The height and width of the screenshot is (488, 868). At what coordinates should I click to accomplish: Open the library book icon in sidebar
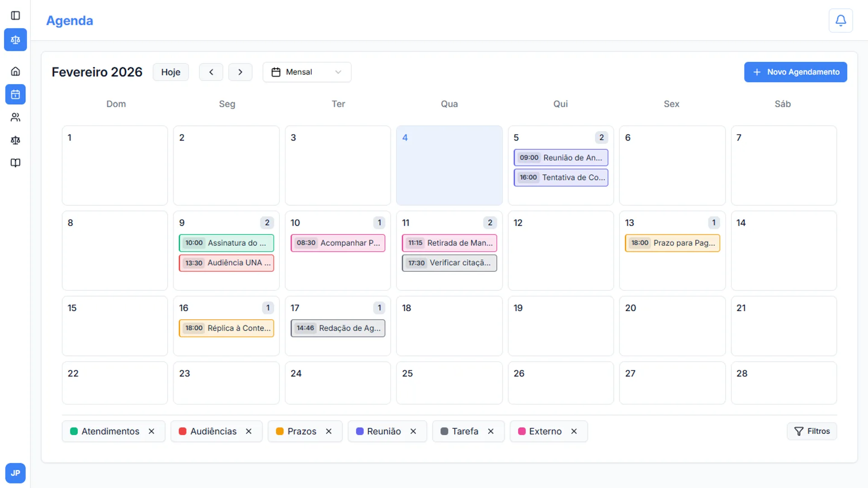point(15,163)
